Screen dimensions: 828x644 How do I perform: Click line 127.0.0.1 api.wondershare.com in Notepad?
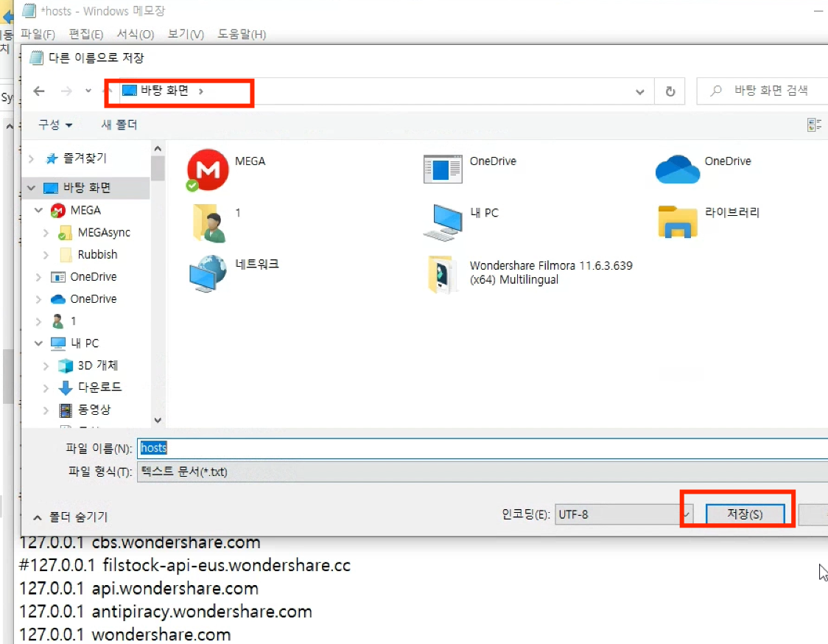point(139,589)
